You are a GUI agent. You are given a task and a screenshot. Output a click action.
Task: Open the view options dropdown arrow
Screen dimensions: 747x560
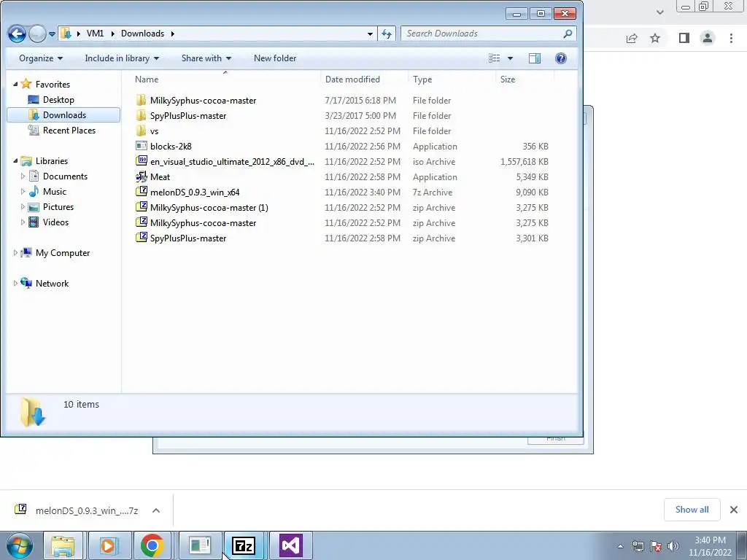pyautogui.click(x=510, y=58)
